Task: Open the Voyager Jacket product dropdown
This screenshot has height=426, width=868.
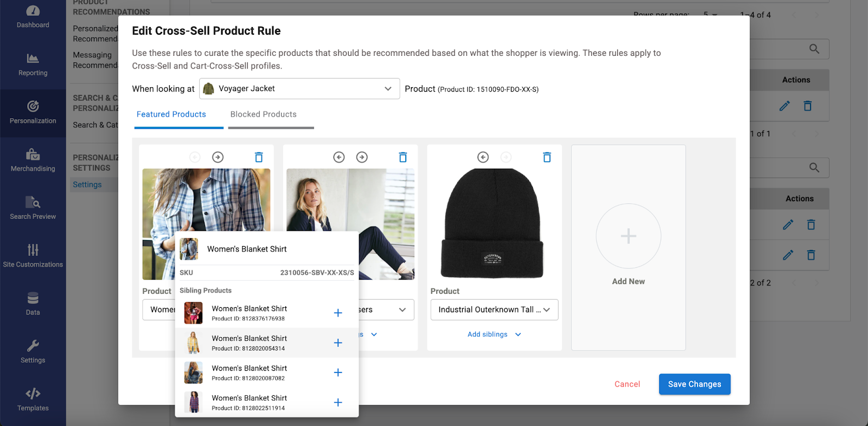Action: coord(299,89)
